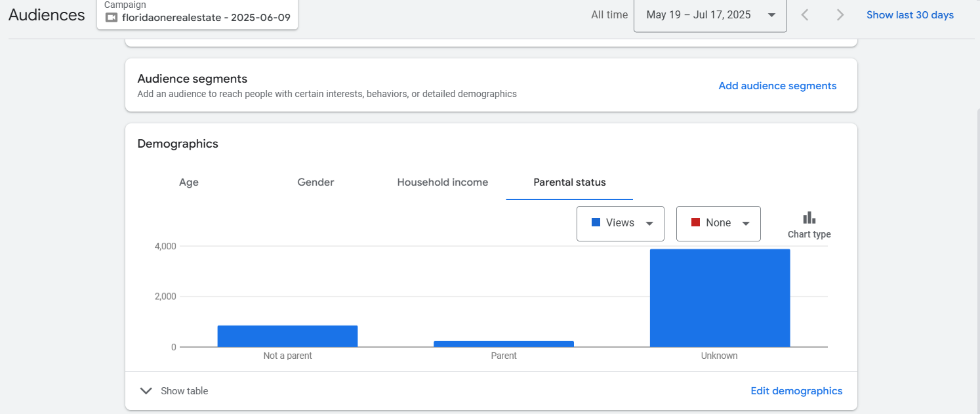980x414 pixels.
Task: Click the red None color swatch
Action: point(695,222)
